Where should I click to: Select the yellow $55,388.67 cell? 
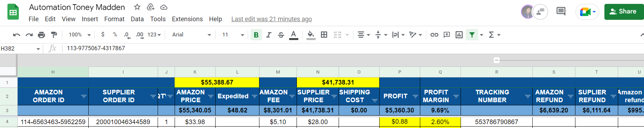(x=217, y=82)
